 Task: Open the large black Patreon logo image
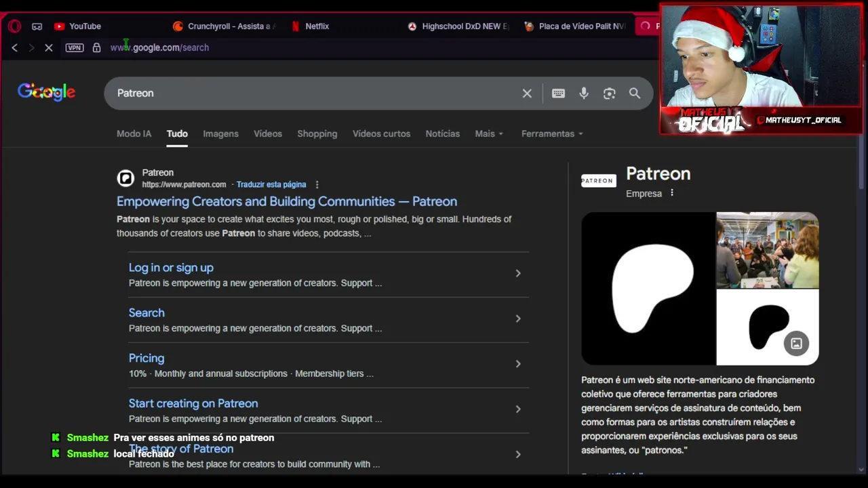(x=648, y=289)
